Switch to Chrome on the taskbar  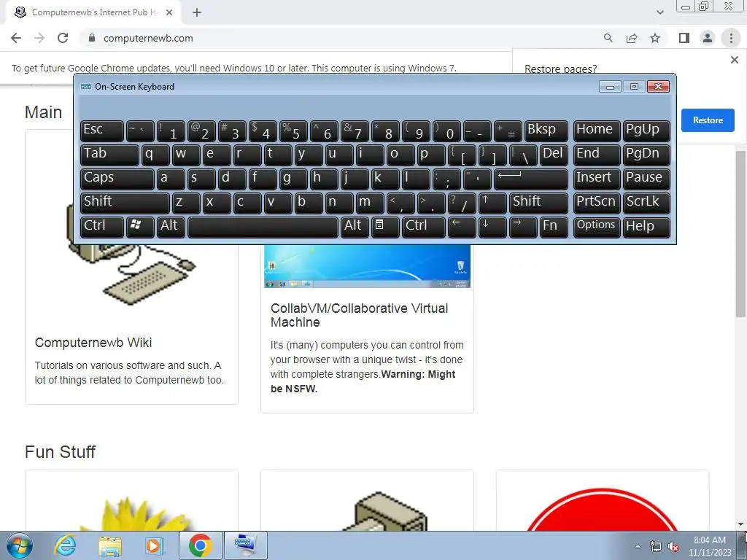coord(200,545)
